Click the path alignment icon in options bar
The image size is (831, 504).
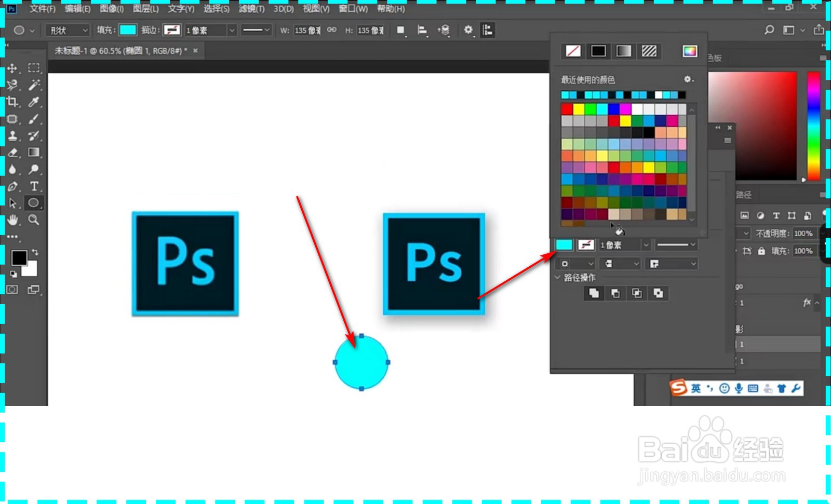coord(422,30)
